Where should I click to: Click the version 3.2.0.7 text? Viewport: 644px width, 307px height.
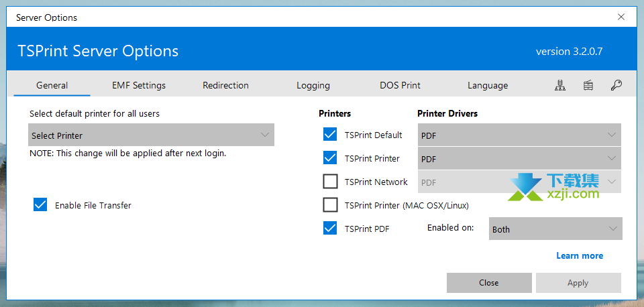570,52
